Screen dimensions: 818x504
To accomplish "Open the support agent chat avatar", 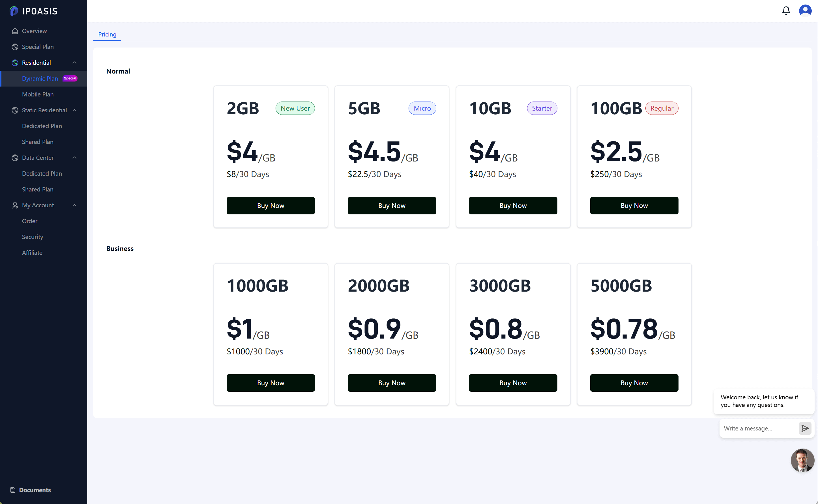I will [802, 460].
